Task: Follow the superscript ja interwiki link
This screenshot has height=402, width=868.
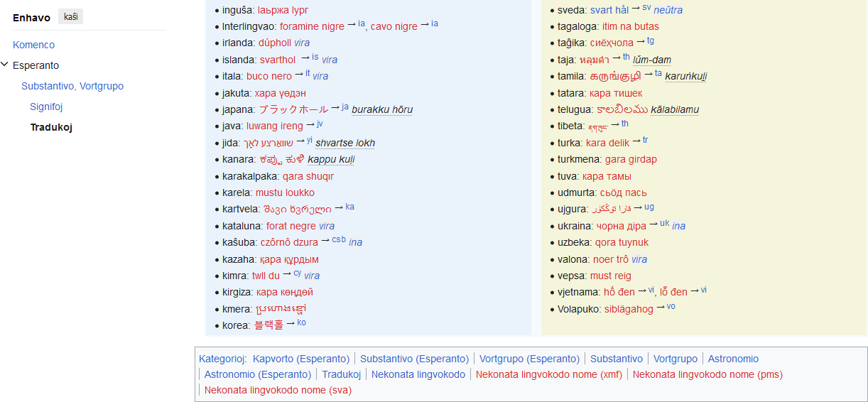Action: 345,107
